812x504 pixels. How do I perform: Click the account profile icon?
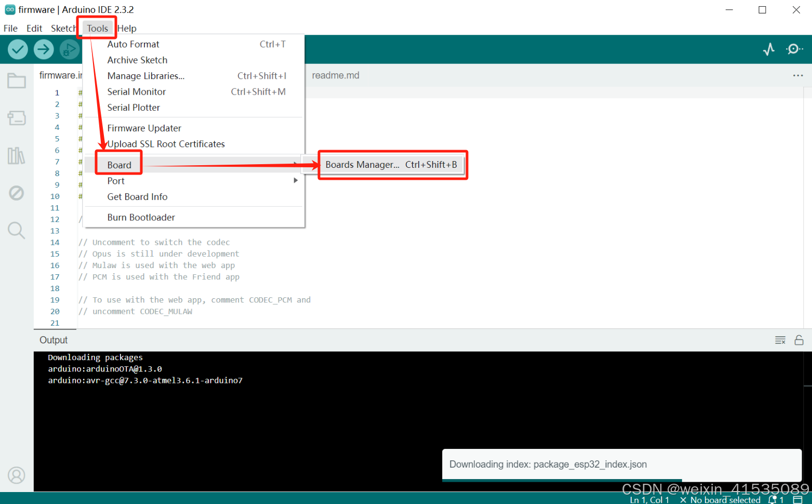point(17,475)
